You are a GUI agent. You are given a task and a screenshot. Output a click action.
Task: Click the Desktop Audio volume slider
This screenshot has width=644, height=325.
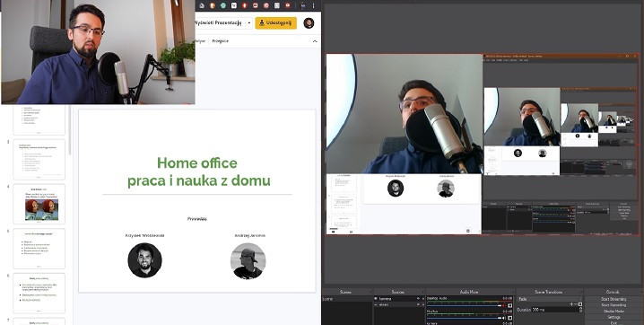click(x=464, y=305)
